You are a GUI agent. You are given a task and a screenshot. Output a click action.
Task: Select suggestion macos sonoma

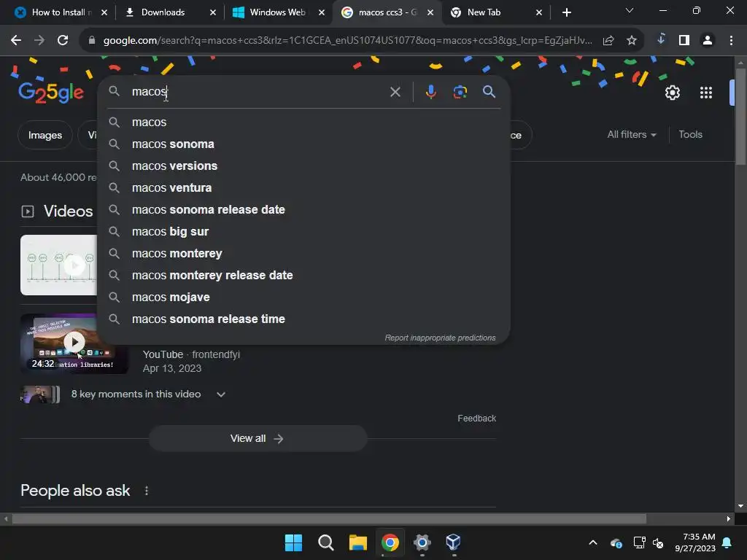304,144
